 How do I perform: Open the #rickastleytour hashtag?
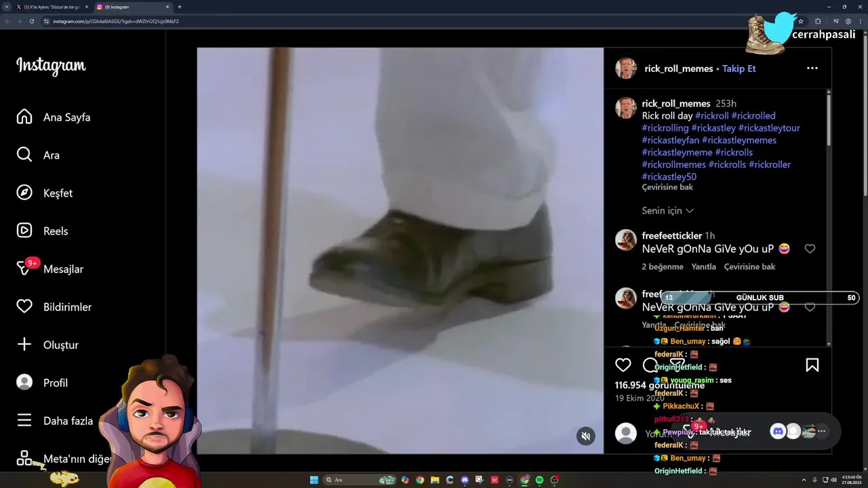click(769, 128)
